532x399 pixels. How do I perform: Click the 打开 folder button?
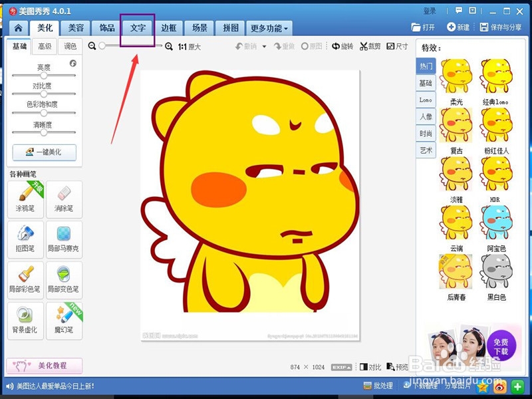pyautogui.click(x=423, y=27)
